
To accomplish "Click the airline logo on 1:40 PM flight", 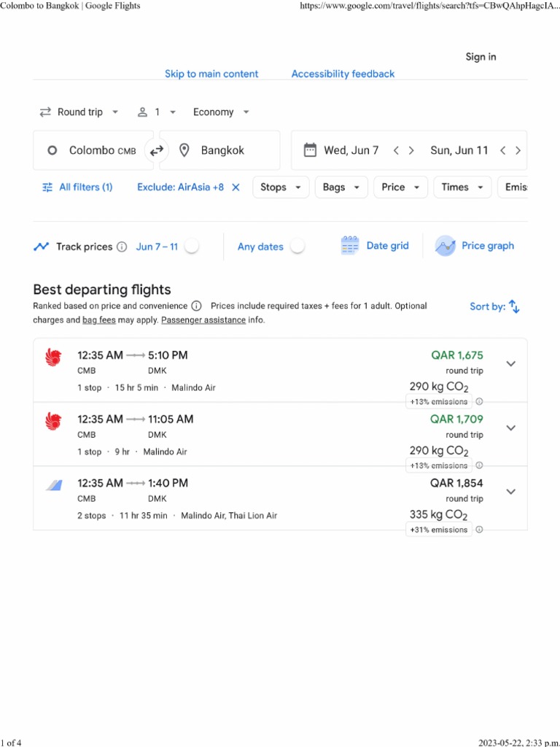I will pos(54,485).
